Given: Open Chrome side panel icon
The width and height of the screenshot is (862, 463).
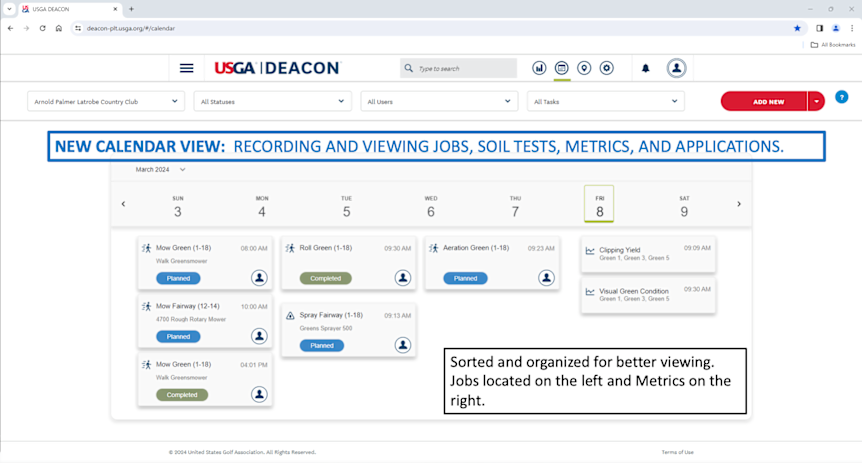Looking at the screenshot, I should (819, 28).
